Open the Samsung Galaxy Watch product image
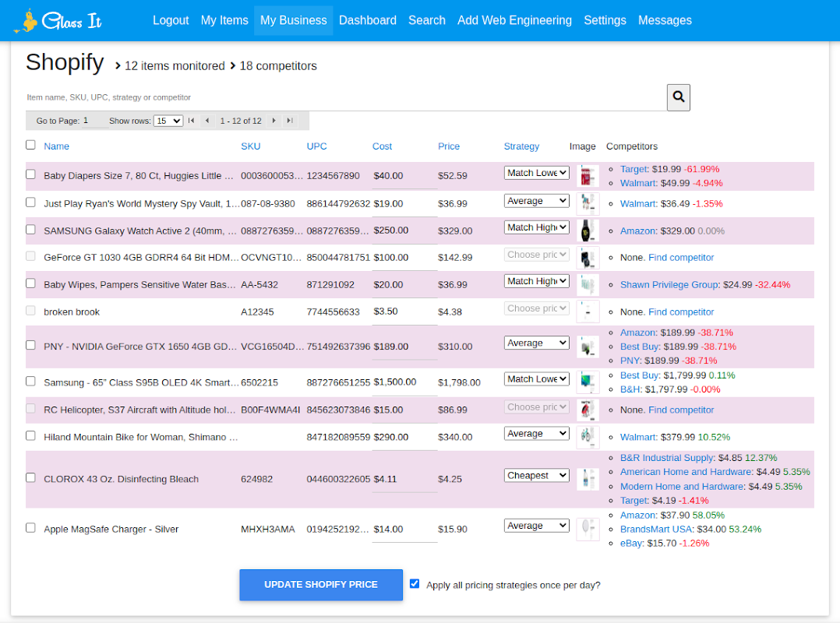840x623 pixels. point(588,231)
